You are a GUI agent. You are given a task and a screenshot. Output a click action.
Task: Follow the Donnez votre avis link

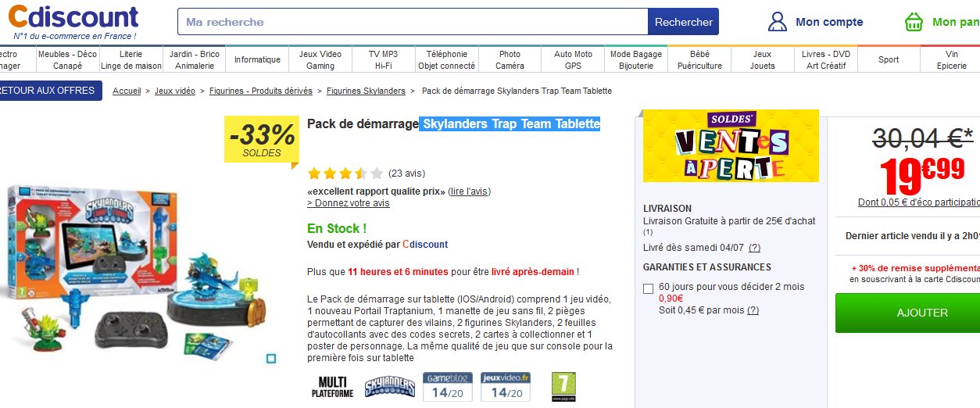pos(349,203)
